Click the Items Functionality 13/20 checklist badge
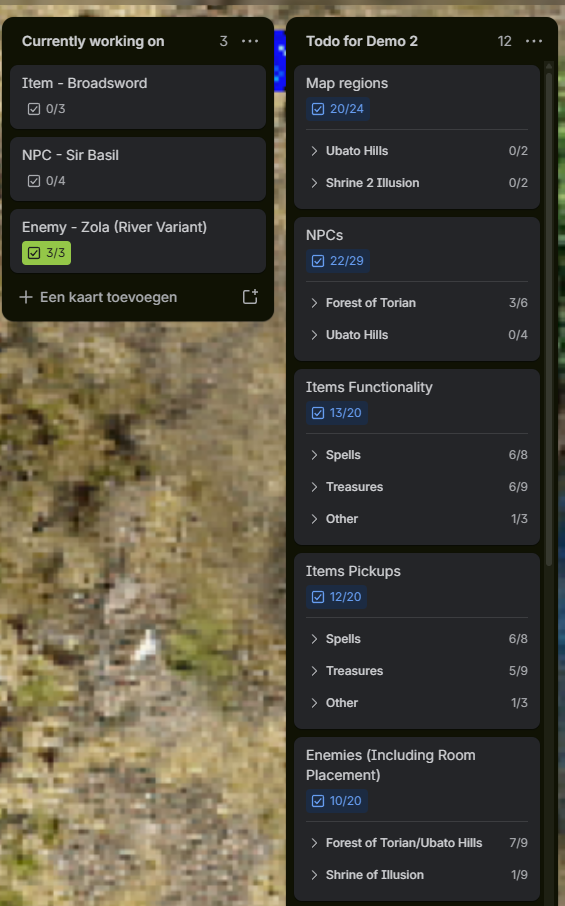 coord(337,413)
